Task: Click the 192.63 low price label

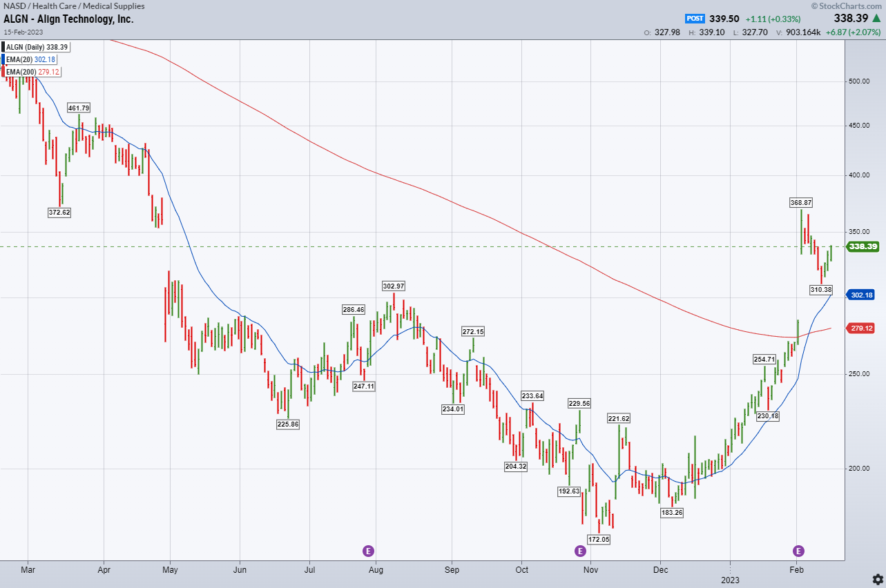Action: pyautogui.click(x=569, y=491)
